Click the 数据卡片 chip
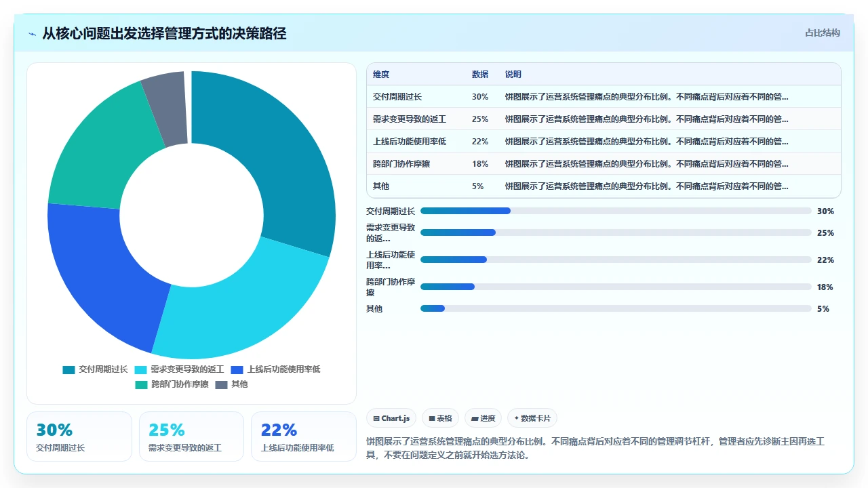Image resolution: width=868 pixels, height=488 pixels. pos(532,418)
